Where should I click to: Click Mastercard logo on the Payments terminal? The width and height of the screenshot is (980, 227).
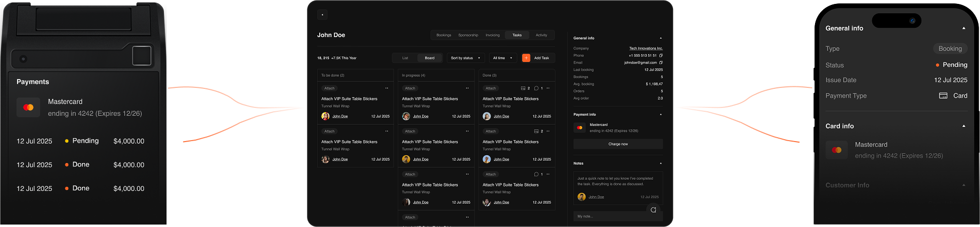click(x=28, y=107)
